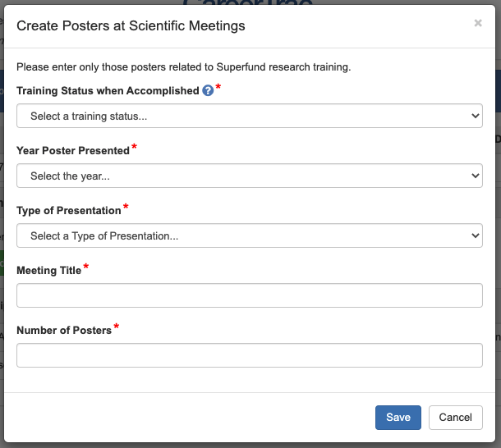Select the 'Type of Presentation' label text

pos(69,211)
